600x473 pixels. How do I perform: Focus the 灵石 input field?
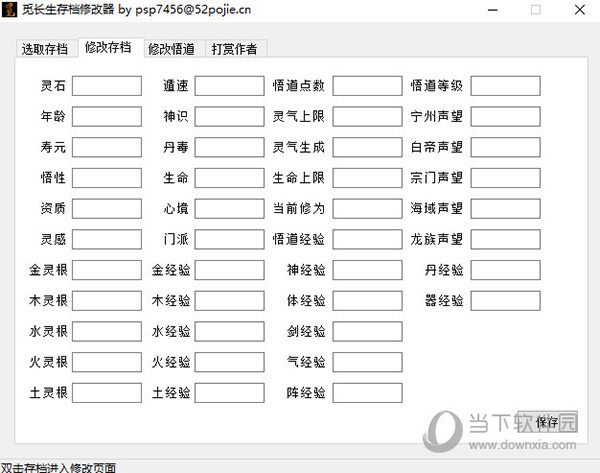click(107, 86)
